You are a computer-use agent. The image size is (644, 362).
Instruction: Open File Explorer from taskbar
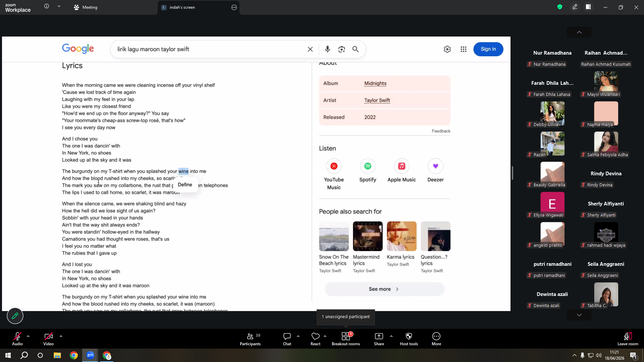click(57, 355)
